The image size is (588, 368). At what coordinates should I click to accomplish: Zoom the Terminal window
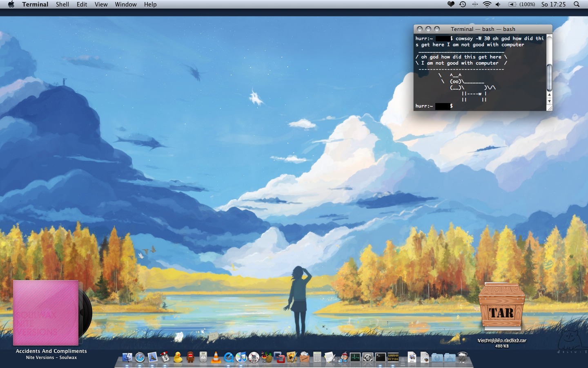coord(437,29)
